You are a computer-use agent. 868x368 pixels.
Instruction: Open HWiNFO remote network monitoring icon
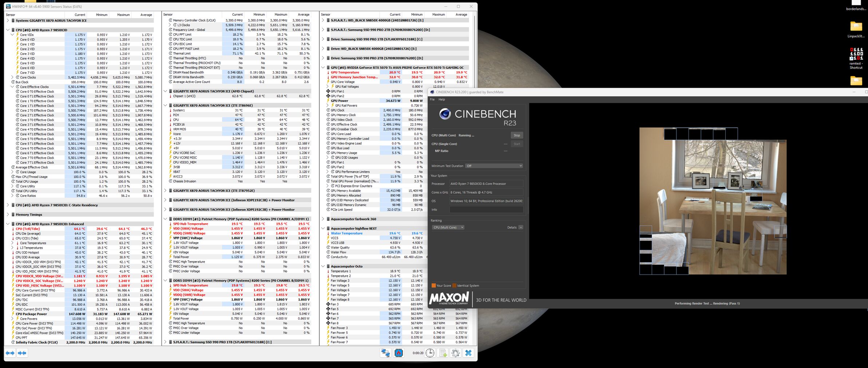[x=386, y=353]
